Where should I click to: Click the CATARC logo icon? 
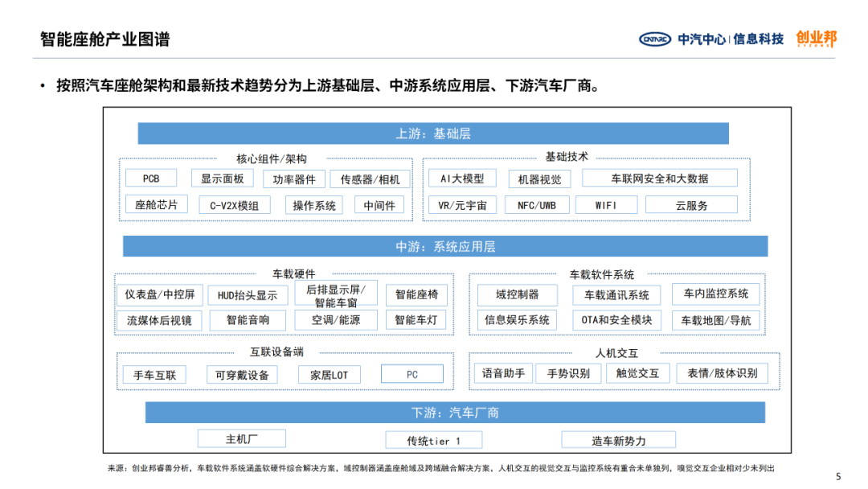(x=656, y=39)
